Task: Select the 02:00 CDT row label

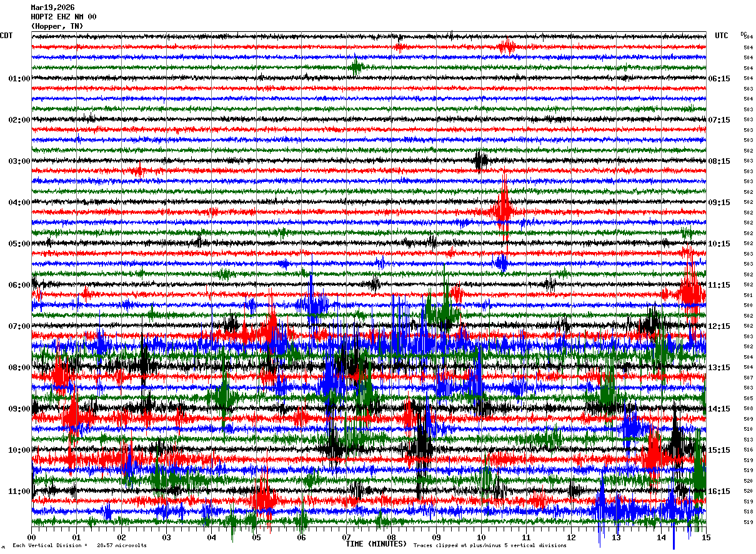Action: pos(19,120)
